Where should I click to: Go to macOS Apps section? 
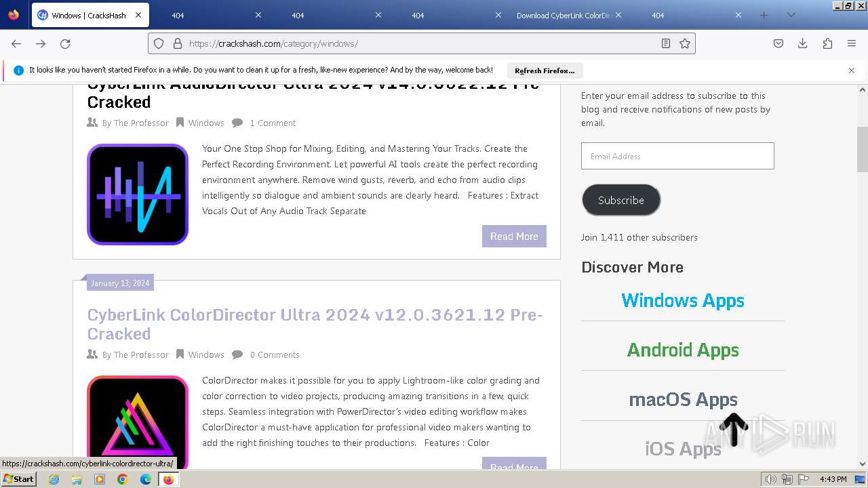[x=683, y=399]
